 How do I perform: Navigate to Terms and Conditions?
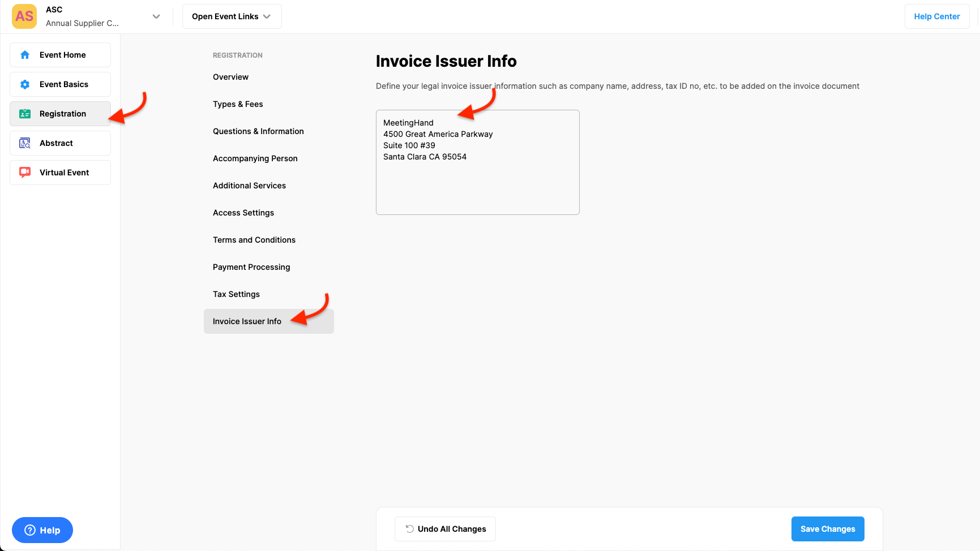click(254, 240)
